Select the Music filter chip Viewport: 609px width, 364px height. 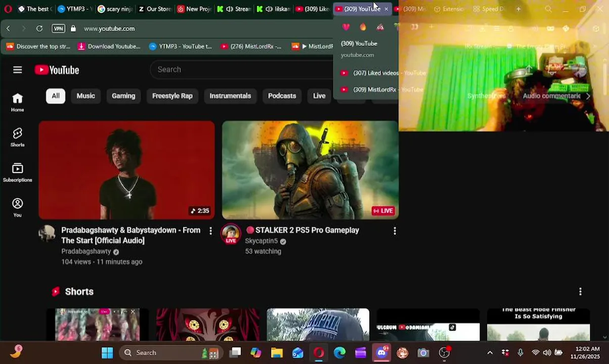(x=85, y=96)
